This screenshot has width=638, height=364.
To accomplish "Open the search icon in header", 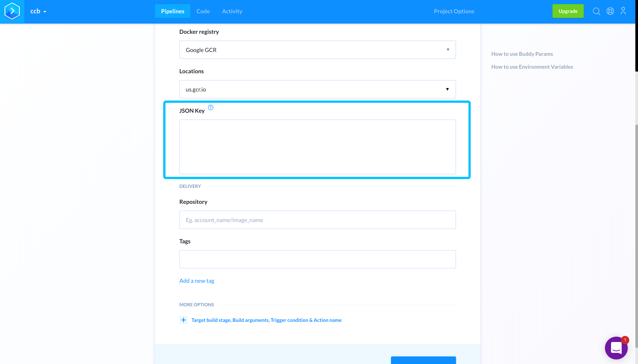I will pyautogui.click(x=596, y=11).
